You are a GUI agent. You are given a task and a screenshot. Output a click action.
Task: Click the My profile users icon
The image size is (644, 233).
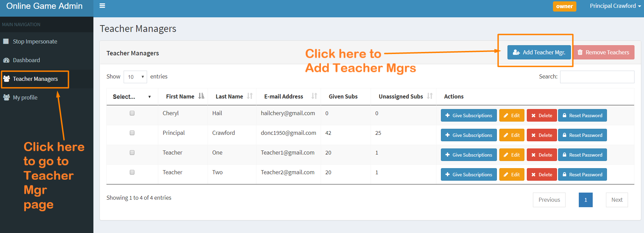[6, 97]
